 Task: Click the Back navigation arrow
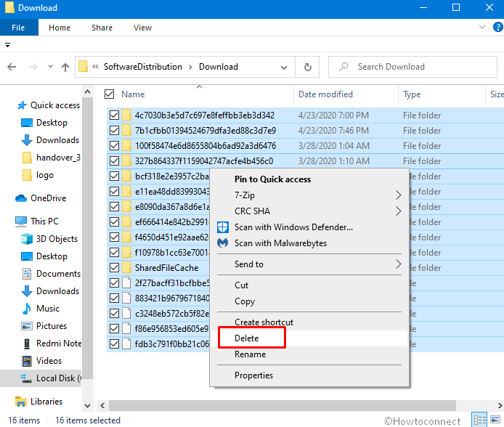pyautogui.click(x=12, y=67)
